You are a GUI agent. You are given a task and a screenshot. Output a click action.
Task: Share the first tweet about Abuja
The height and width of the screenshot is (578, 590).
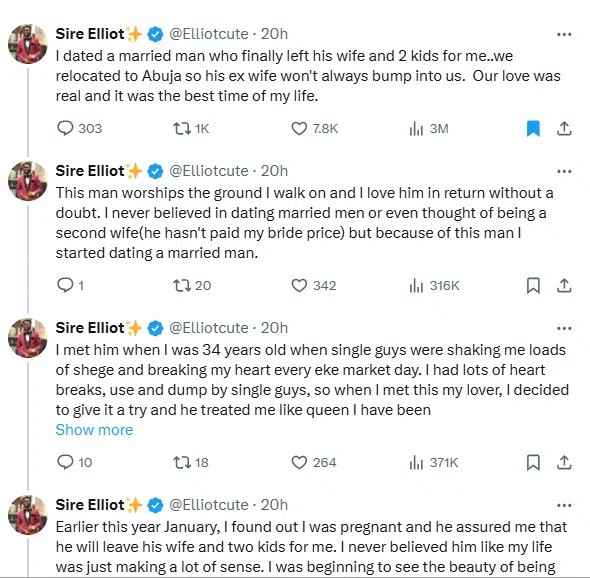tap(564, 128)
